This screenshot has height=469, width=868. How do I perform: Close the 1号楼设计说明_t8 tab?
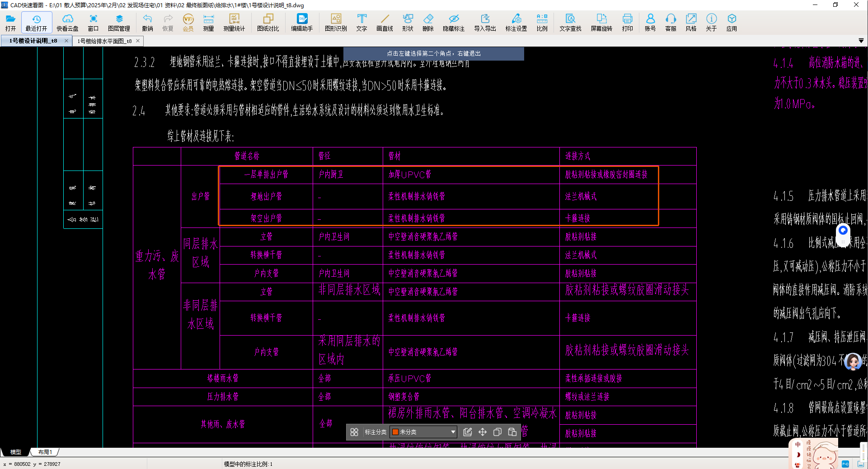tap(66, 41)
